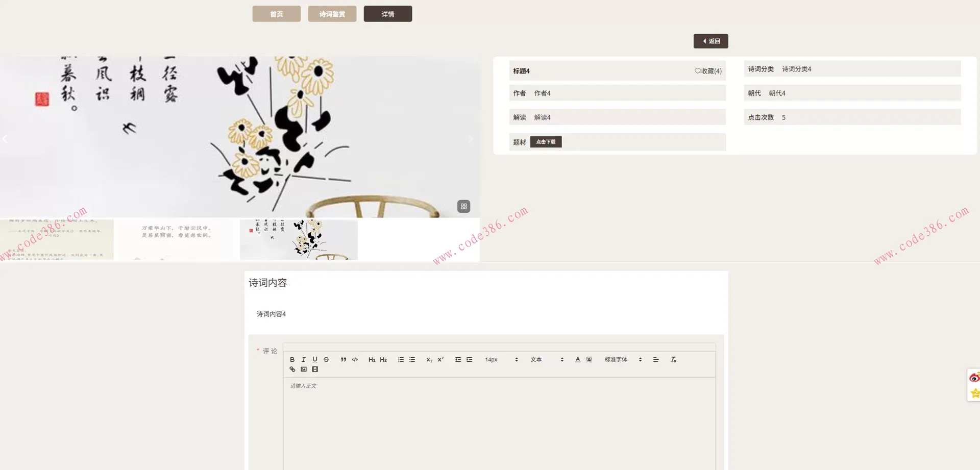
Task: Click the 返回 back button
Action: point(710,41)
